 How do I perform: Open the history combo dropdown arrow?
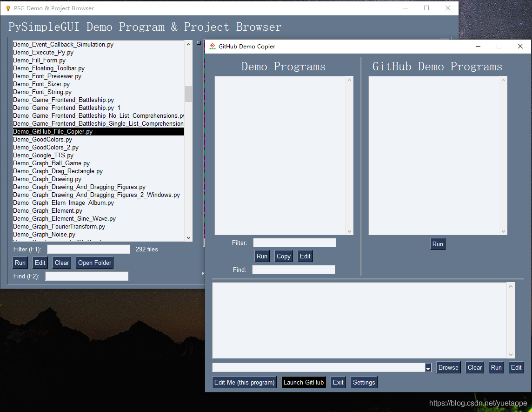pos(428,367)
